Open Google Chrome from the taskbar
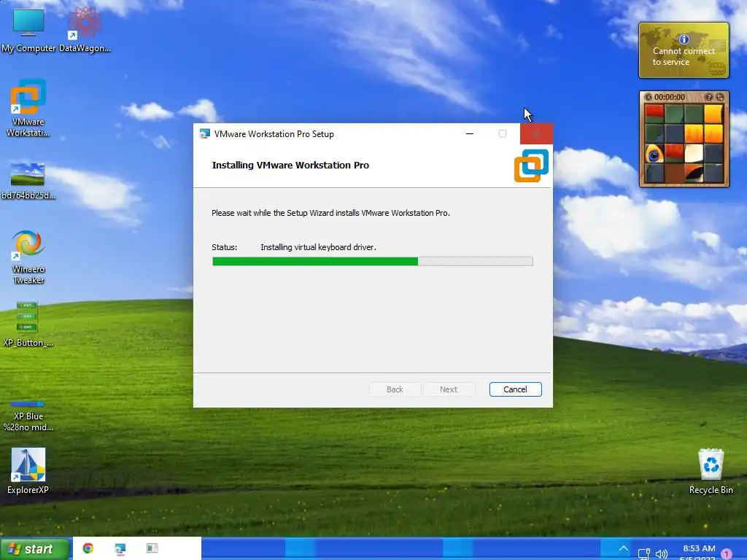 click(x=88, y=548)
